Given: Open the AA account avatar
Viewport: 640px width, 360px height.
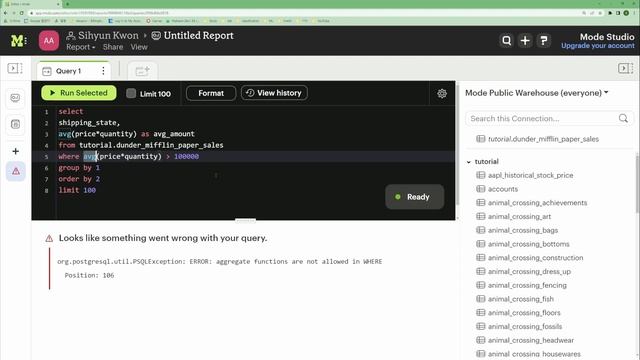Looking at the screenshot, I should (x=49, y=41).
